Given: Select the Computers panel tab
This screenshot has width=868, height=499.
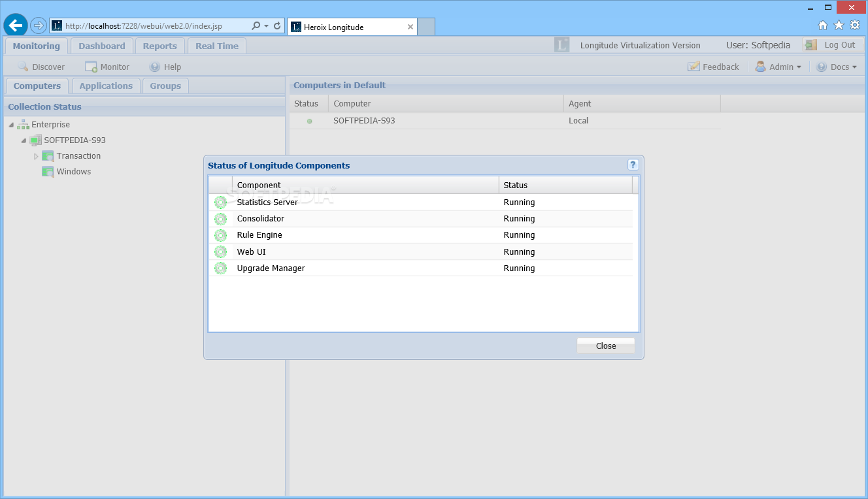Looking at the screenshot, I should [x=37, y=86].
